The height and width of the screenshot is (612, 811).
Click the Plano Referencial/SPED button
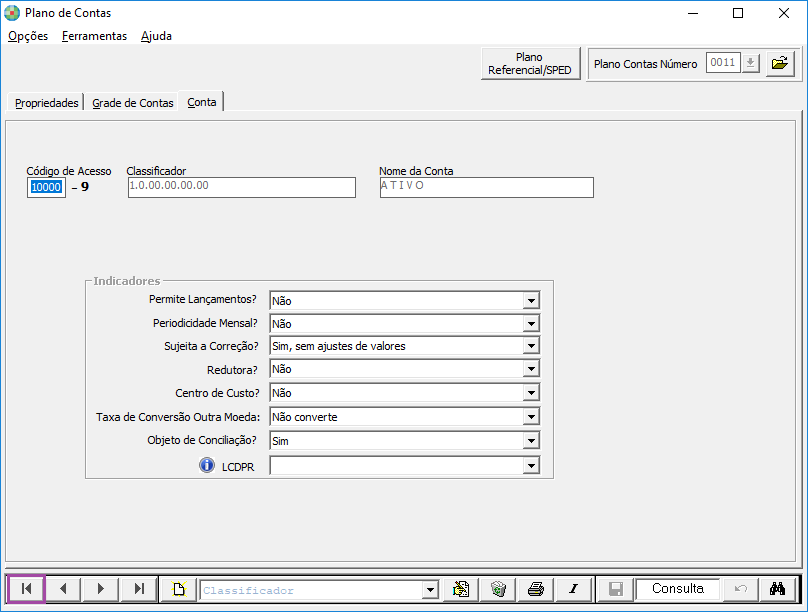[x=529, y=64]
